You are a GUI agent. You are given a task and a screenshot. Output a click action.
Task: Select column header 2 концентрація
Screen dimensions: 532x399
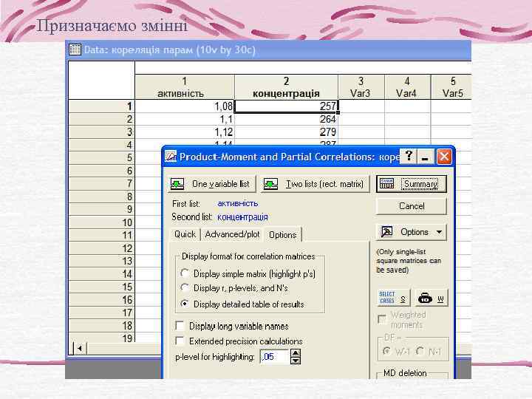[286, 87]
